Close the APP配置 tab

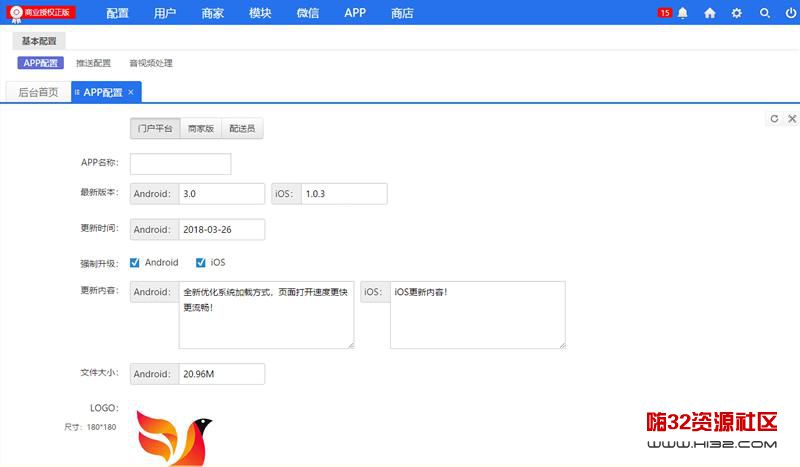131,92
